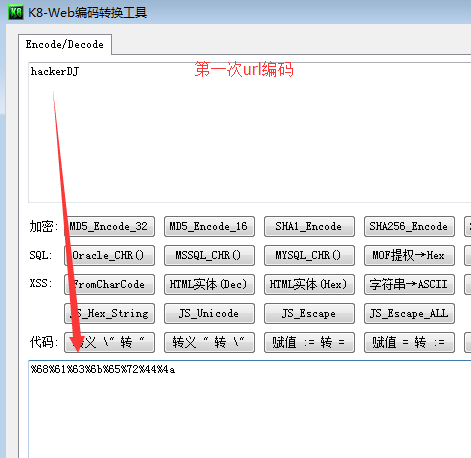Click the JS_Escape_ALL button
The height and width of the screenshot is (458, 471).
(x=409, y=314)
